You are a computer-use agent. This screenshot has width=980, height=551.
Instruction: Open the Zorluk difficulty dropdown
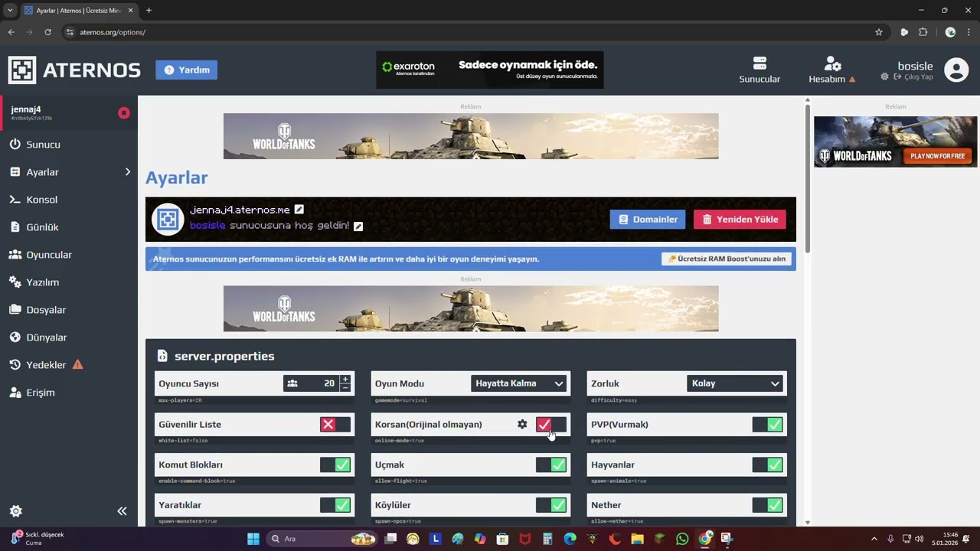click(735, 383)
